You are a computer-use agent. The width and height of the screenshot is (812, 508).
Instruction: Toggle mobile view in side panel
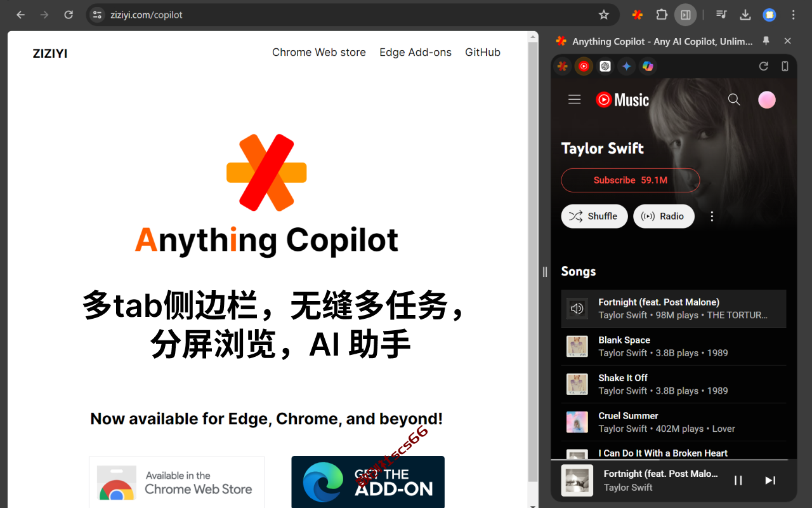(x=785, y=66)
